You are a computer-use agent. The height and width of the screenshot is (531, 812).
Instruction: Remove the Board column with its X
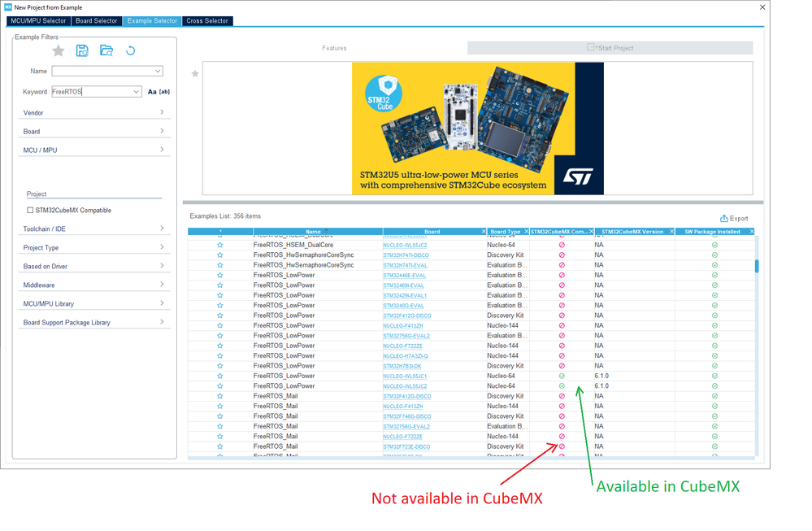click(x=484, y=232)
